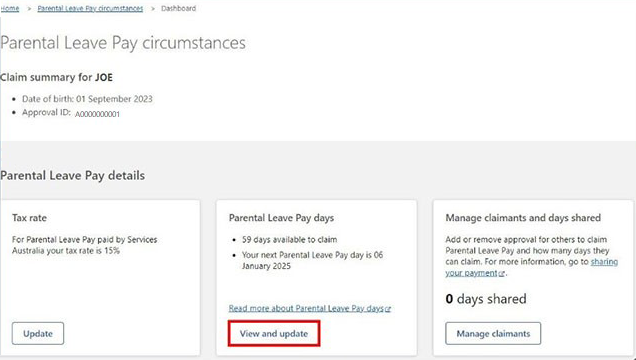Select the Claim summary for JOE heading

pos(56,77)
